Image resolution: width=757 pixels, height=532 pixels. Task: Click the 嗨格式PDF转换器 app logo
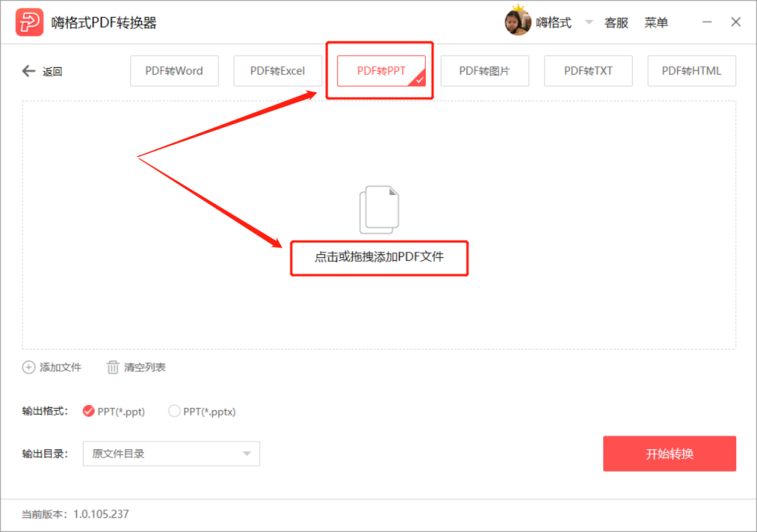[x=30, y=22]
